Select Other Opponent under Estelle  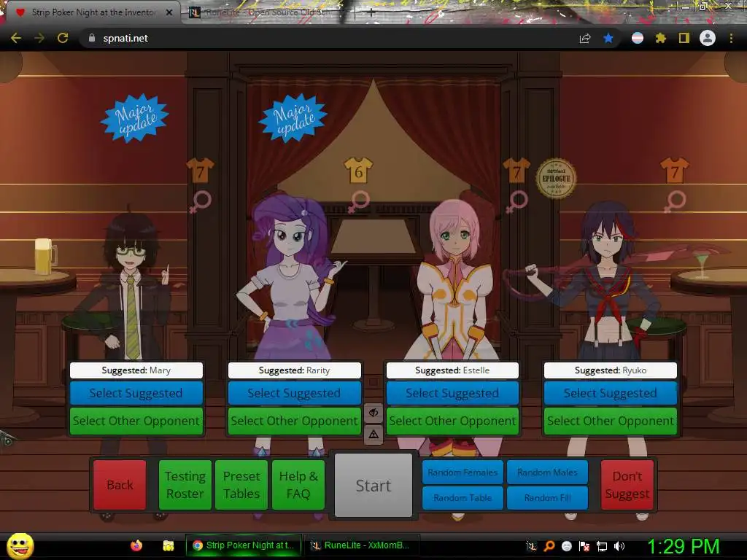452,421
